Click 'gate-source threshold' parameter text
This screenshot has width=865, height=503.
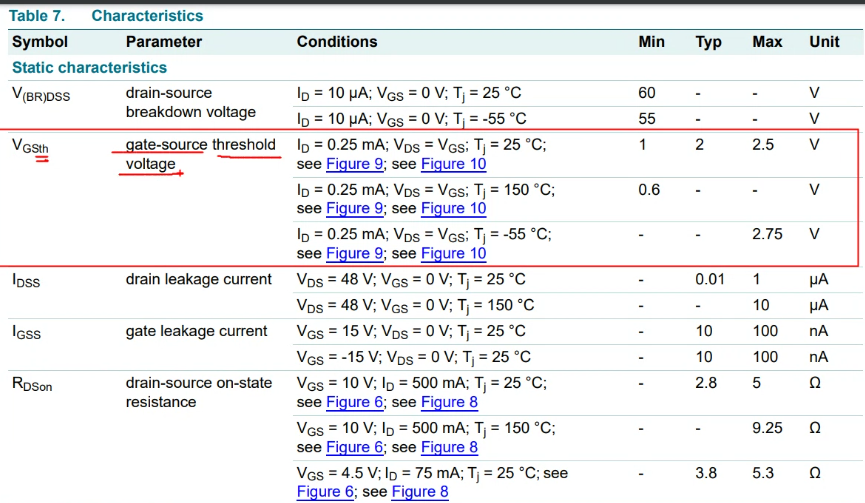[x=200, y=145]
